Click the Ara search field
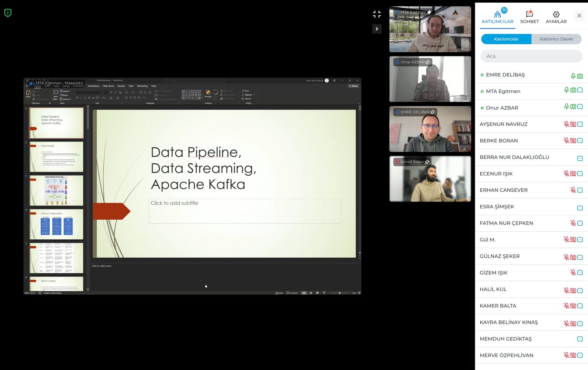588x370 pixels. tap(531, 56)
